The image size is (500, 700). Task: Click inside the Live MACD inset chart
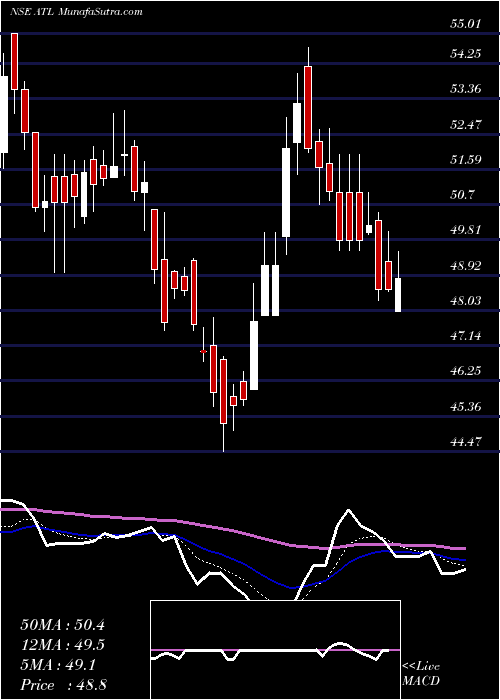click(275, 650)
